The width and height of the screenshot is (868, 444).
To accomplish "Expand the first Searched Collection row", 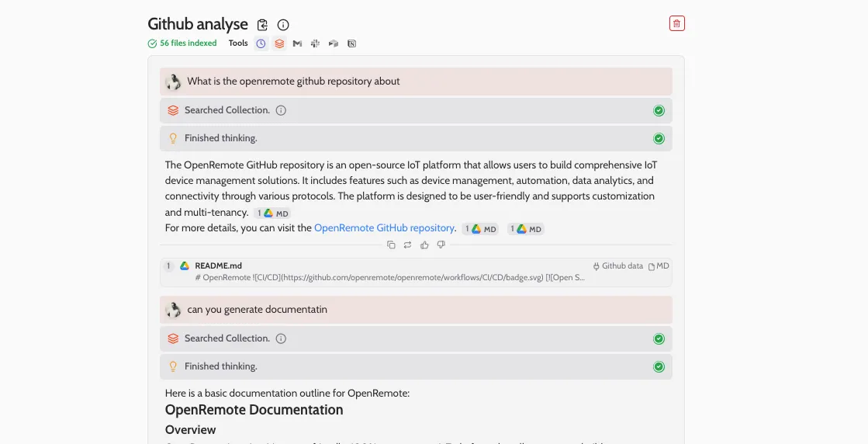I will point(416,110).
